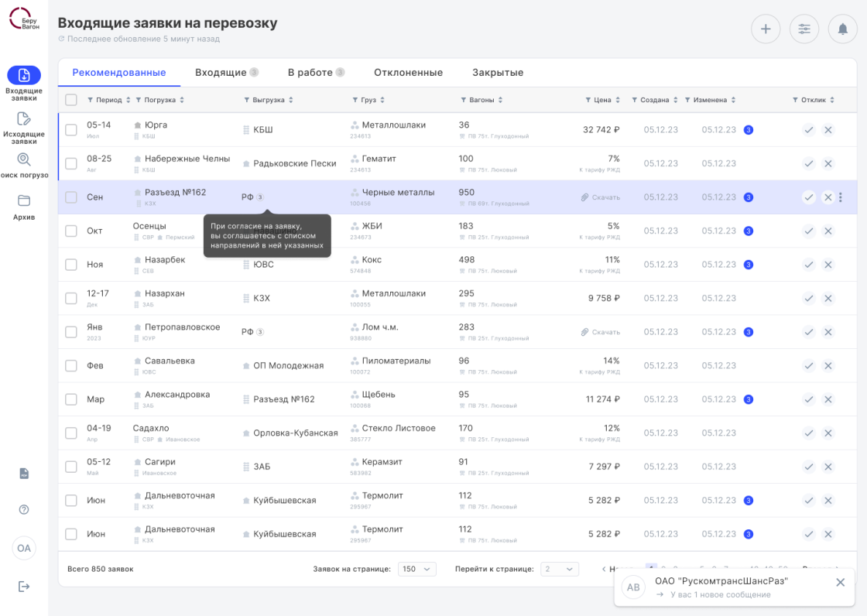Select the checkbox for Назарбек row
867x616 pixels.
point(71,265)
